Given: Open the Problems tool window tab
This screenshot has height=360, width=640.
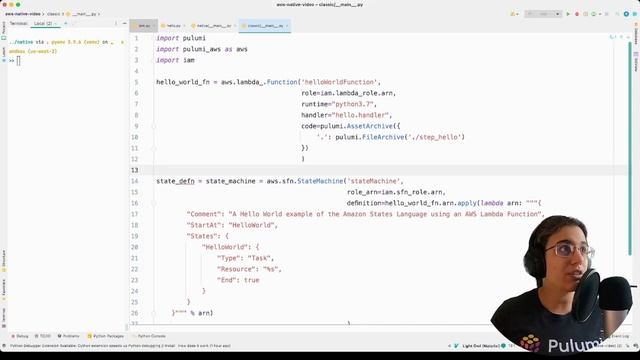Looking at the screenshot, I should click(x=69, y=336).
